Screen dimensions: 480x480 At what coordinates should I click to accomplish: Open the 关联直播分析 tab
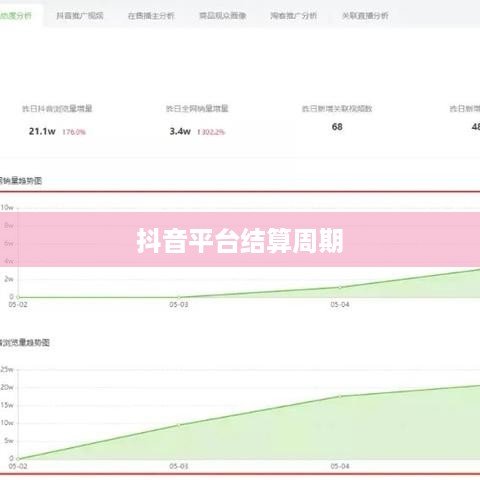365,15
